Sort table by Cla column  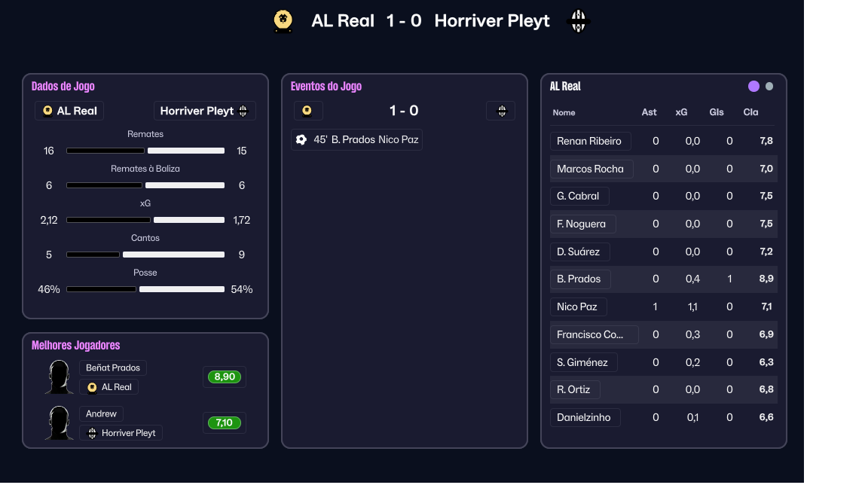(x=750, y=112)
